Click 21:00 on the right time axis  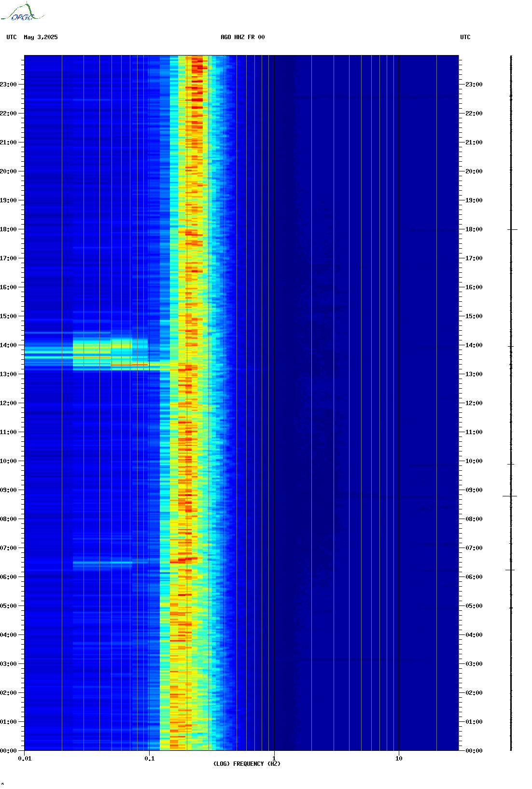(474, 142)
